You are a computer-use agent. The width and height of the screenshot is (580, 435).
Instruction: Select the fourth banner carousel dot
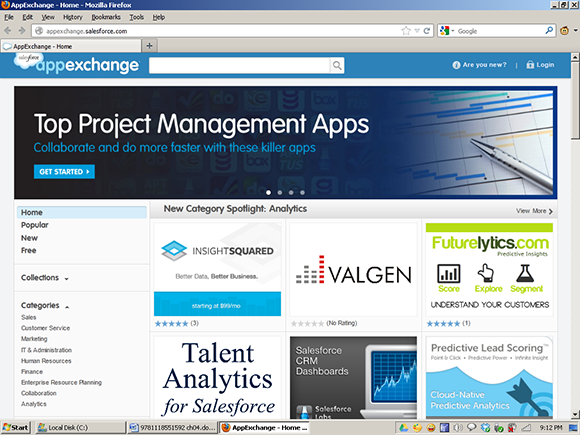(x=303, y=192)
